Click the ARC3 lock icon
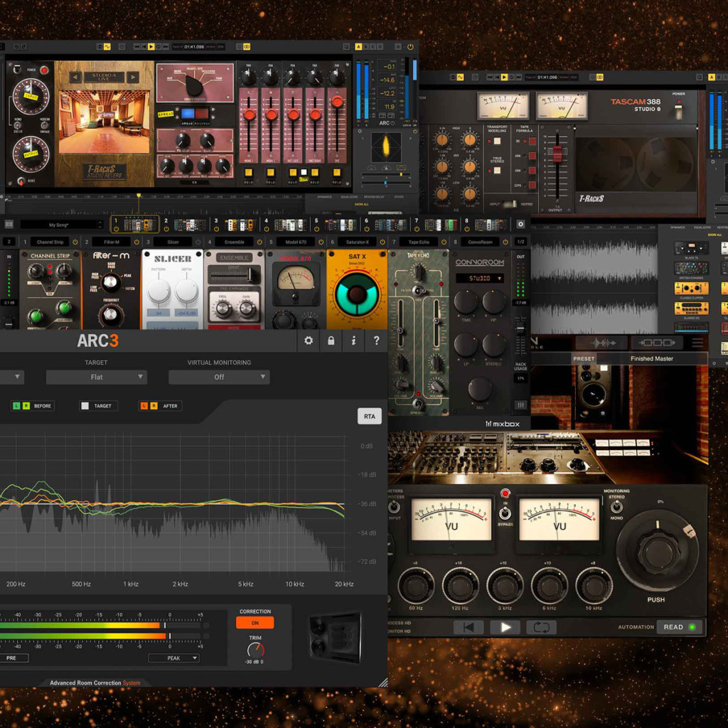The width and height of the screenshot is (728, 728). [x=331, y=341]
